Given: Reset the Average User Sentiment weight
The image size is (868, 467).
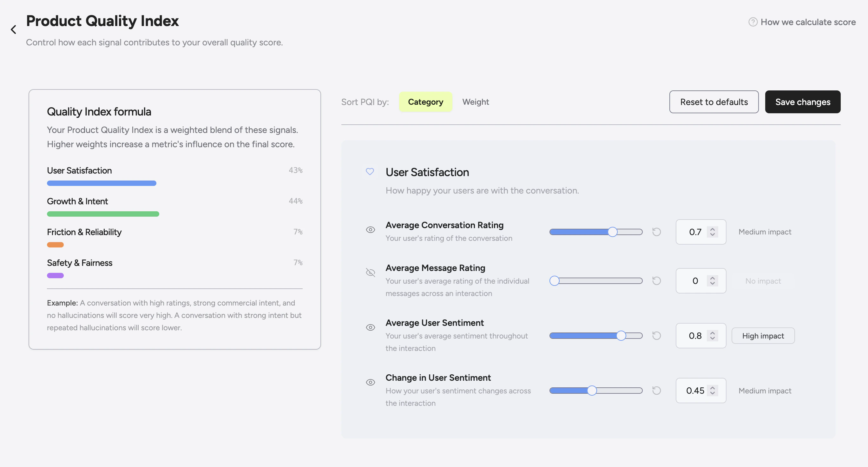Looking at the screenshot, I should coord(657,336).
